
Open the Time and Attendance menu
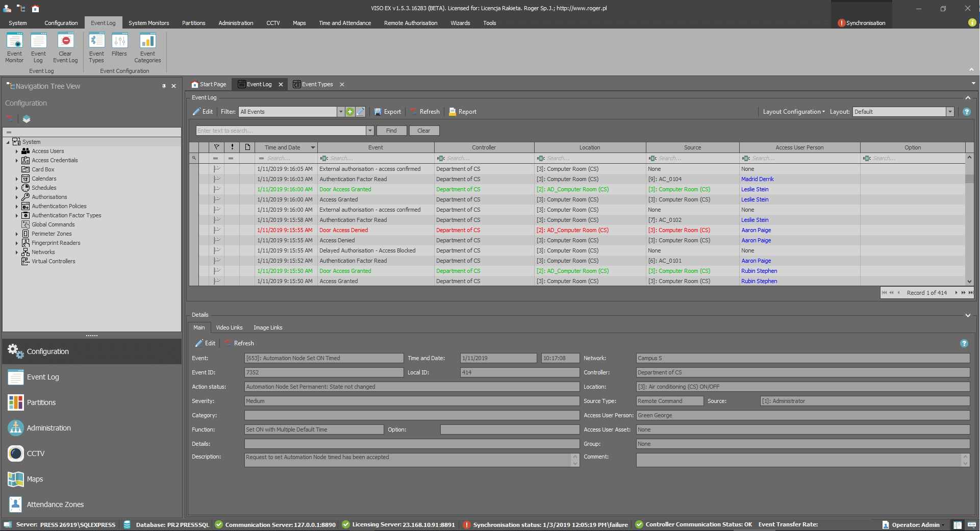pos(345,23)
